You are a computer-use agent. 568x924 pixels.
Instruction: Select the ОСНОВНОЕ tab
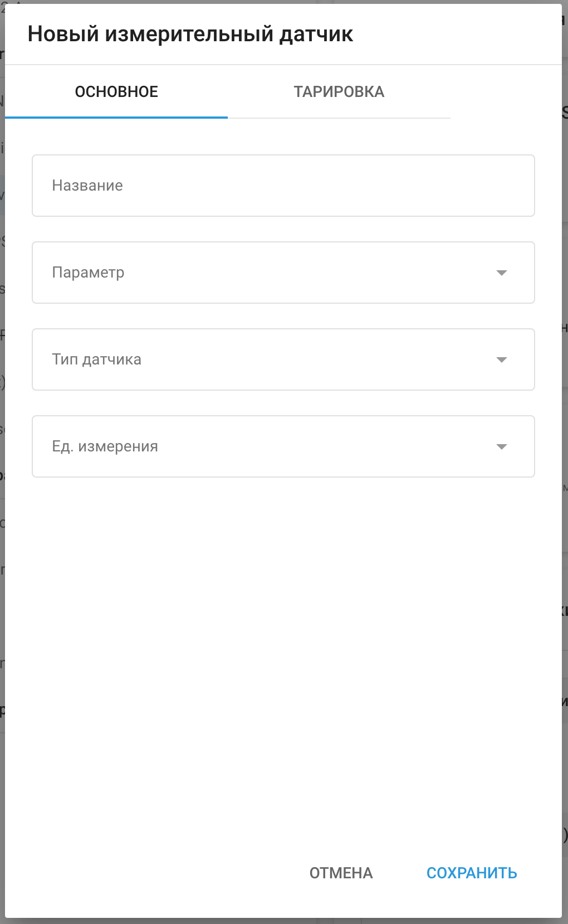(x=116, y=92)
